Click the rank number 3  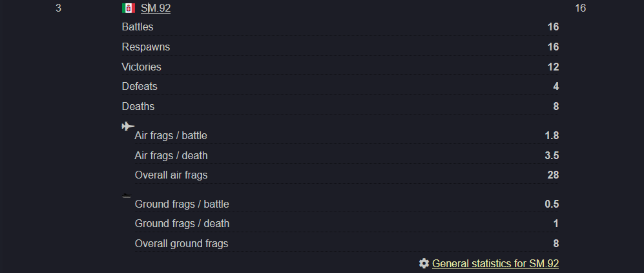[x=58, y=8]
